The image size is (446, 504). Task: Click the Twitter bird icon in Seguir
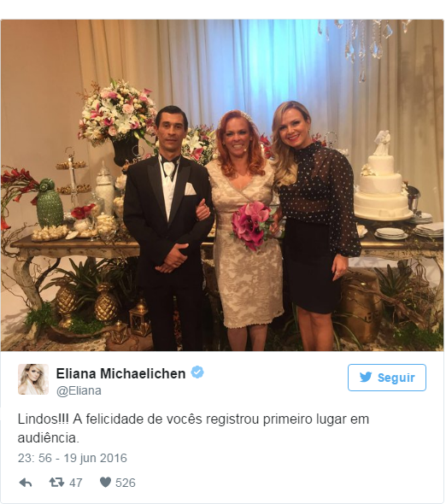(x=366, y=377)
